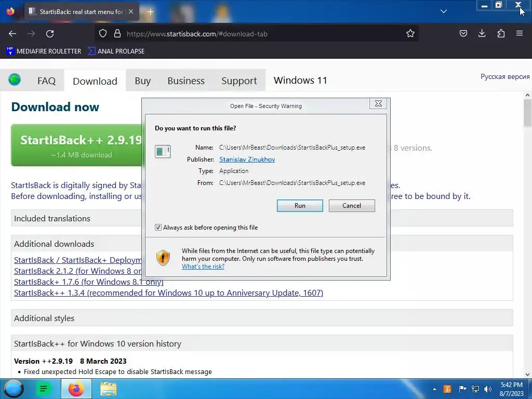
Task: Open the volume speaker tray icon
Action: tap(488, 389)
